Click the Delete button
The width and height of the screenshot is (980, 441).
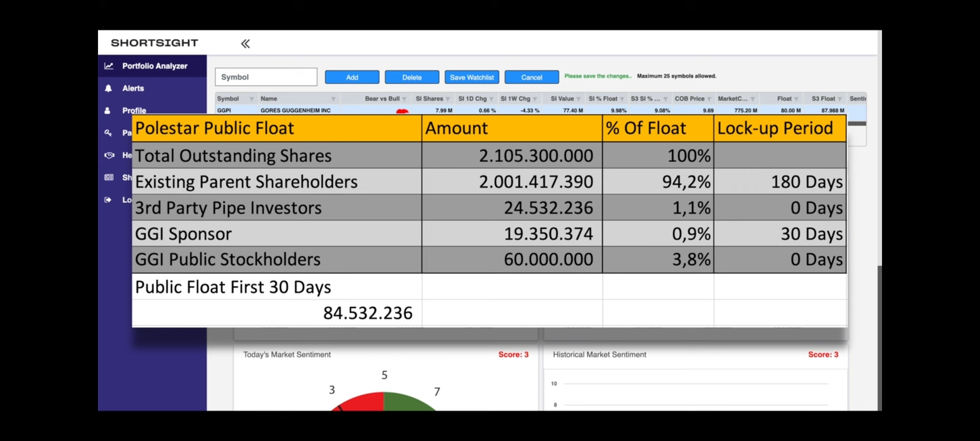412,77
